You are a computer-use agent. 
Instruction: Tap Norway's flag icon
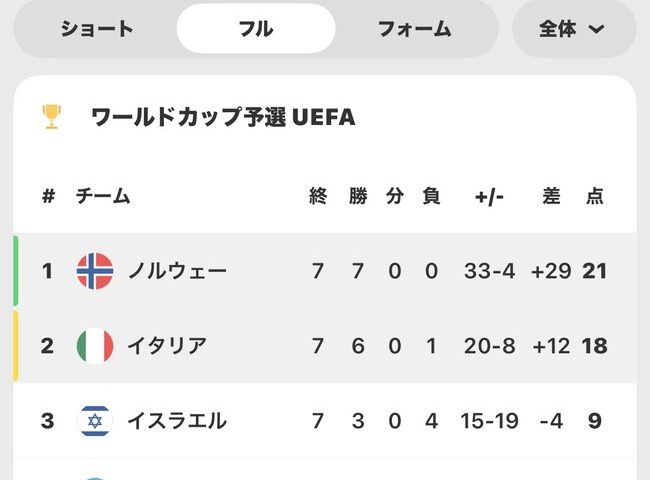point(95,271)
